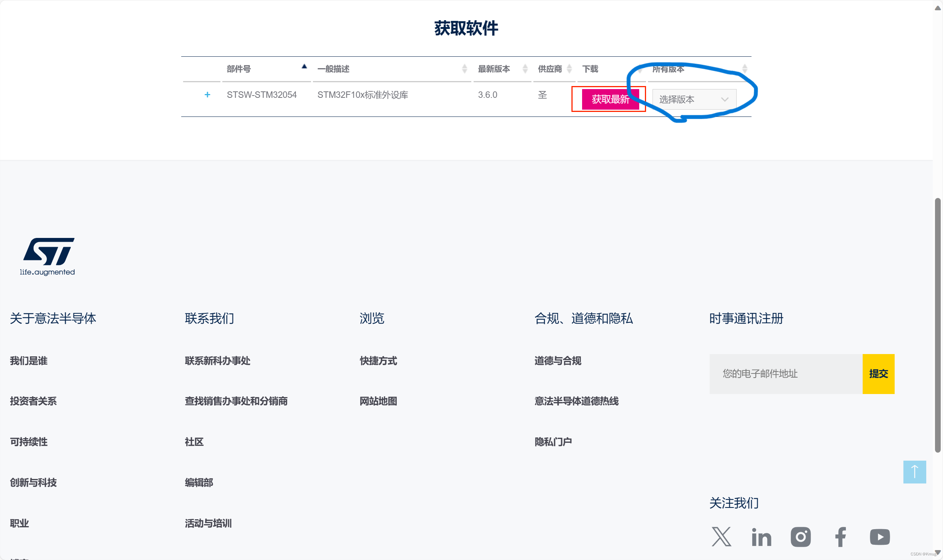Screen dimensions: 943x560
Task: Click the yellow 提交 submit button
Action: (878, 374)
